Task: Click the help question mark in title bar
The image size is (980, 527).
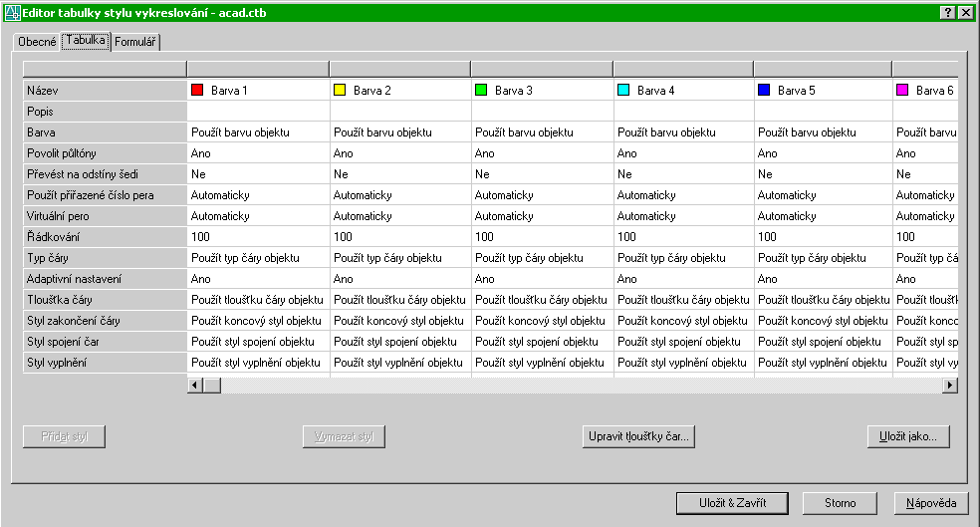Action: coord(947,12)
